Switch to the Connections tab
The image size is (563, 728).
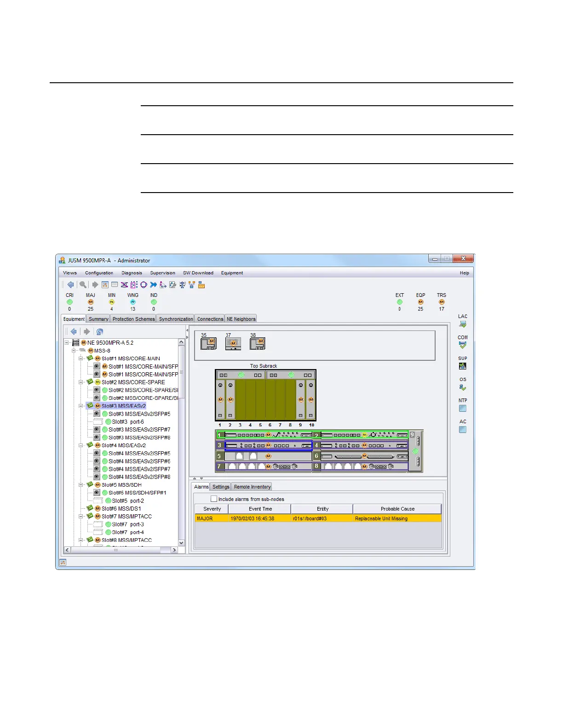tap(210, 318)
